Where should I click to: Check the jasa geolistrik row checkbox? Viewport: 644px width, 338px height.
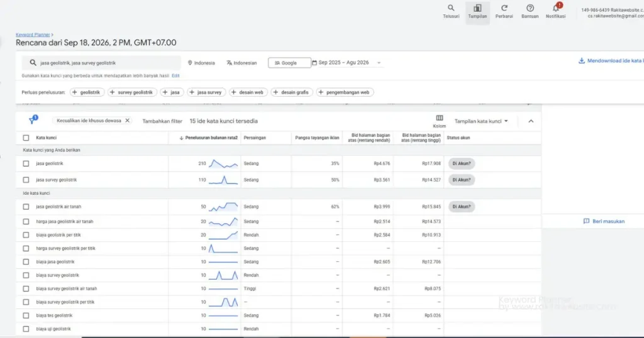(x=26, y=164)
